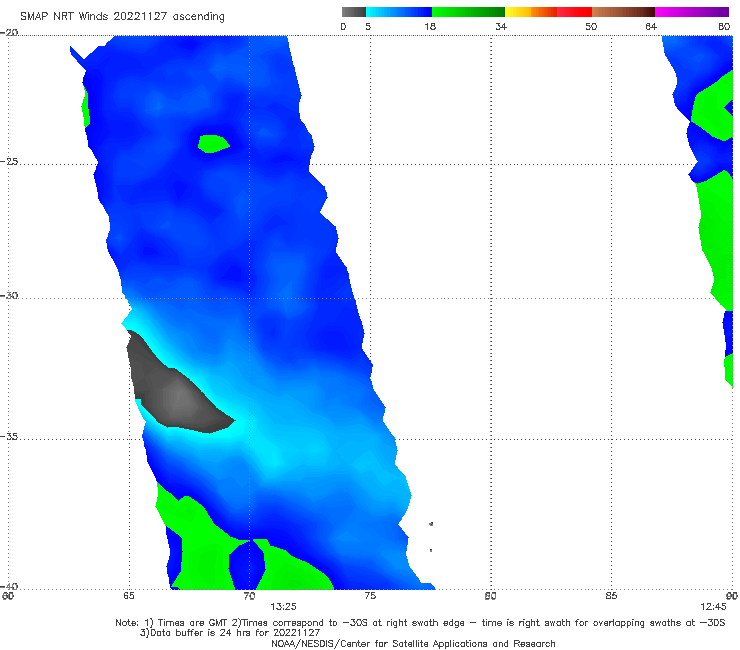
Task: Click the note line starting "Note: 1) Times are GMT"
Action: (x=420, y=623)
